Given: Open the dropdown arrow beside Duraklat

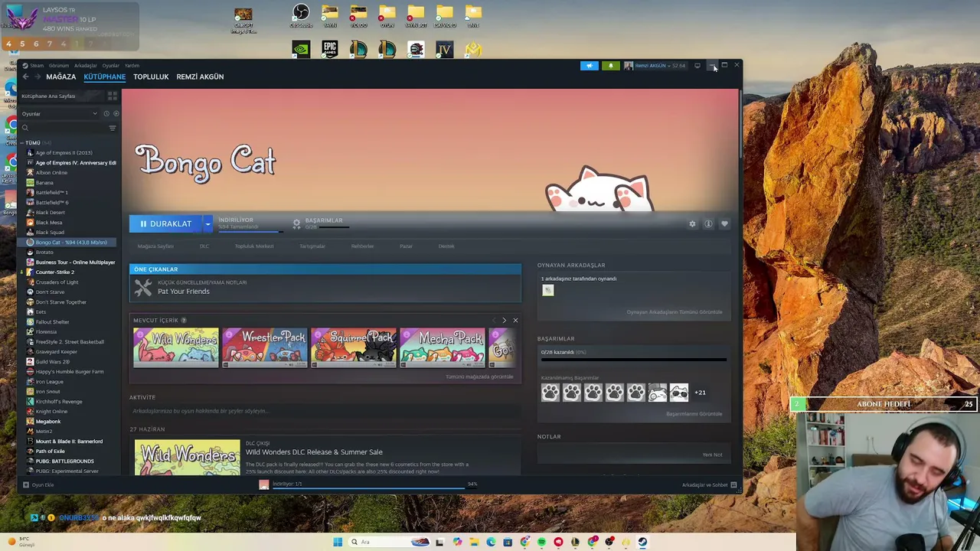Looking at the screenshot, I should click(x=207, y=223).
